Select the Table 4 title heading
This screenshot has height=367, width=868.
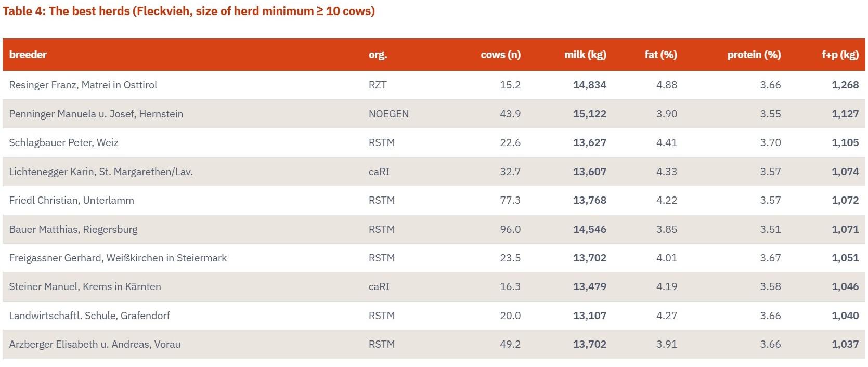(x=189, y=11)
